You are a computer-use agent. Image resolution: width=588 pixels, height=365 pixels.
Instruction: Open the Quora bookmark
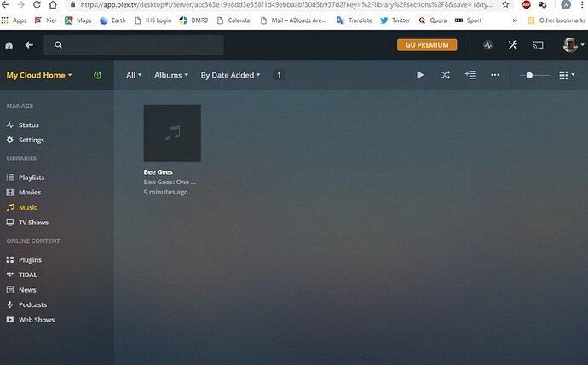click(433, 20)
